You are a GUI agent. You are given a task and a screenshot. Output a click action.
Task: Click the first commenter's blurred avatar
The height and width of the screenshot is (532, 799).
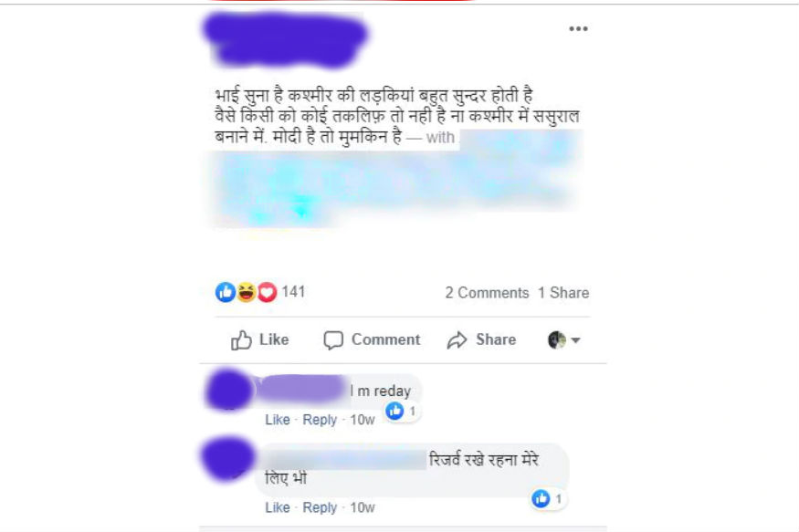click(229, 391)
